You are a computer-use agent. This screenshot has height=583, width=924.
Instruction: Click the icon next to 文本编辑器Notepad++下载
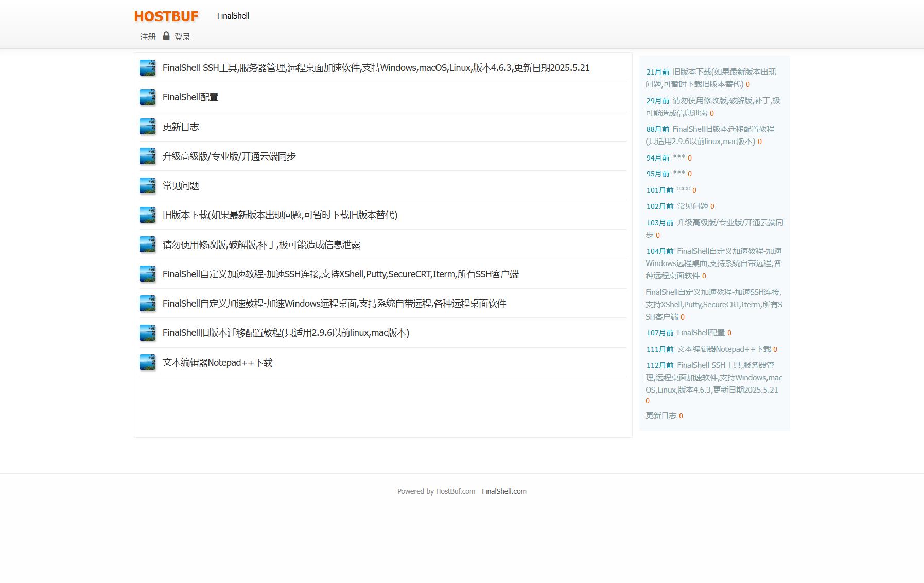(x=148, y=362)
